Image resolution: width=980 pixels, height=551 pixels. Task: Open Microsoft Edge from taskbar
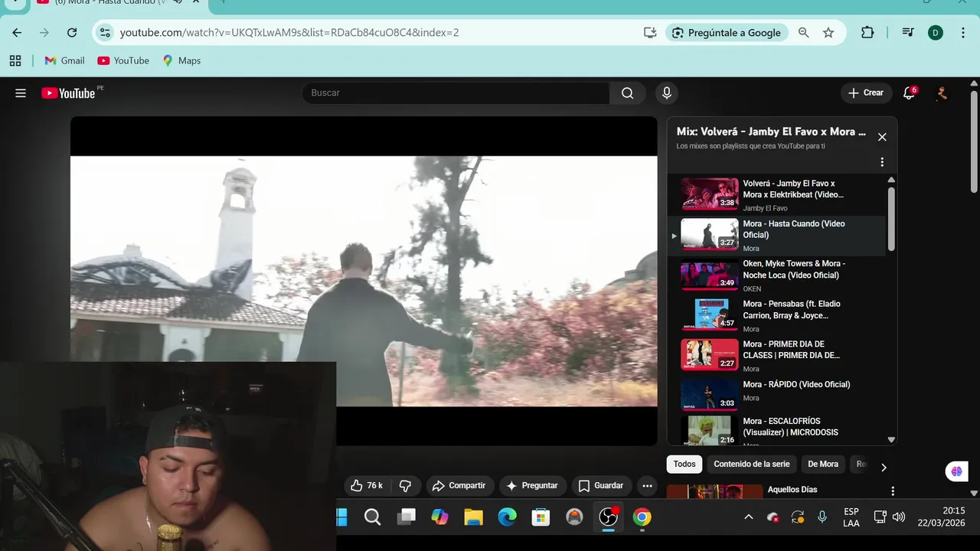coord(507,517)
